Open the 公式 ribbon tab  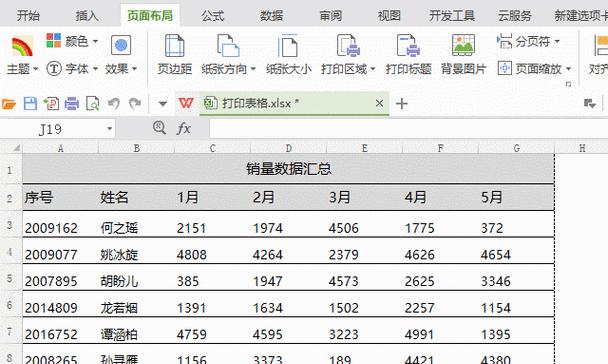(212, 16)
